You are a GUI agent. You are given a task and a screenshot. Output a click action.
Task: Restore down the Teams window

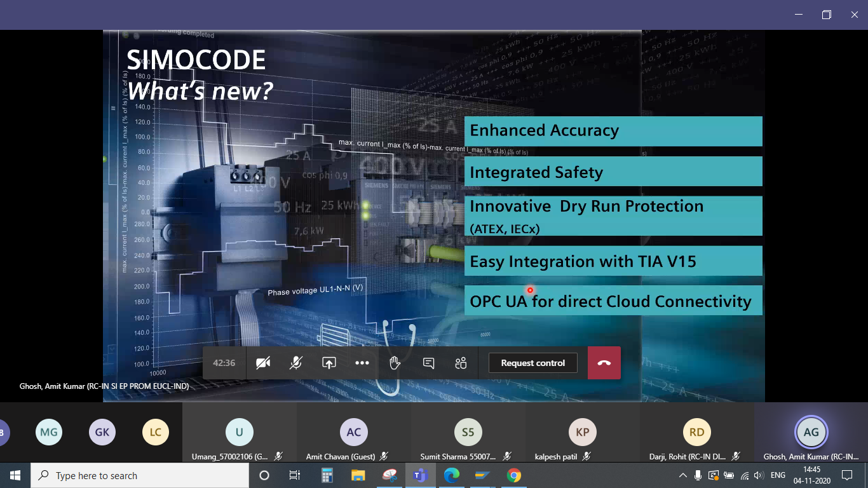[x=826, y=15]
